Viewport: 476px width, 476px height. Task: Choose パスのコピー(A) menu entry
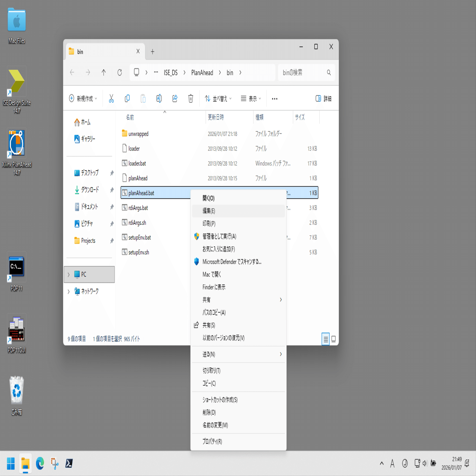coord(239,312)
